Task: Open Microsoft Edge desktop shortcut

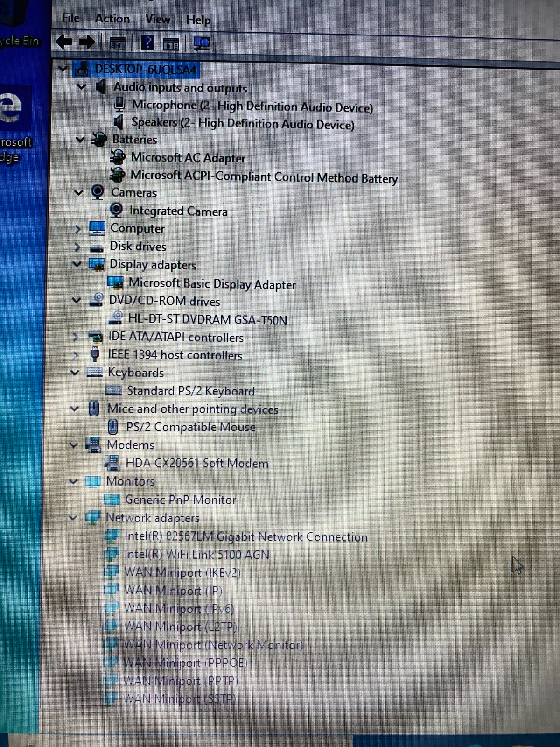Action: coord(16,124)
